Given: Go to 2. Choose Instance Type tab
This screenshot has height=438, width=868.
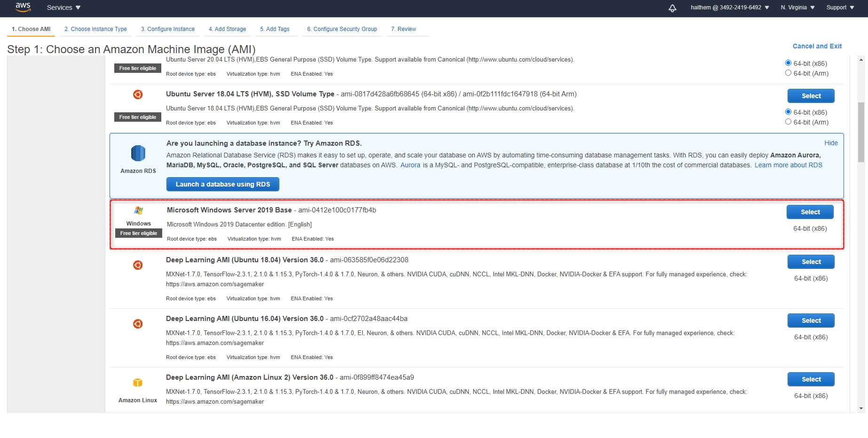Looking at the screenshot, I should pyautogui.click(x=95, y=29).
